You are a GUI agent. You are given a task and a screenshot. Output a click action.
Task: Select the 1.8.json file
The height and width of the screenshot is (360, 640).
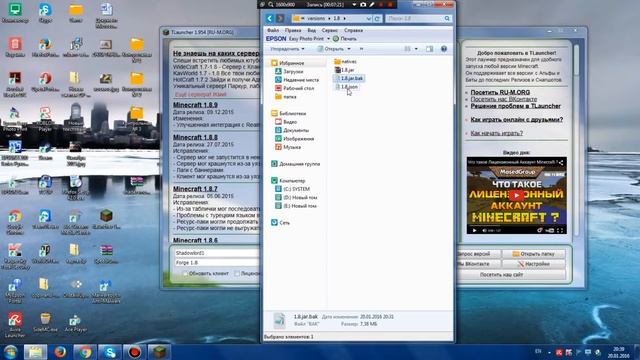pos(346,87)
